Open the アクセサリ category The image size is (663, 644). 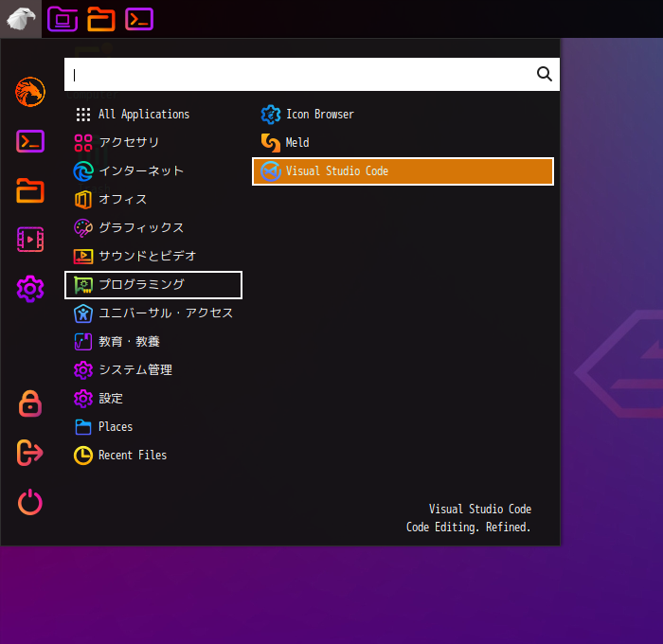pyautogui.click(x=153, y=142)
